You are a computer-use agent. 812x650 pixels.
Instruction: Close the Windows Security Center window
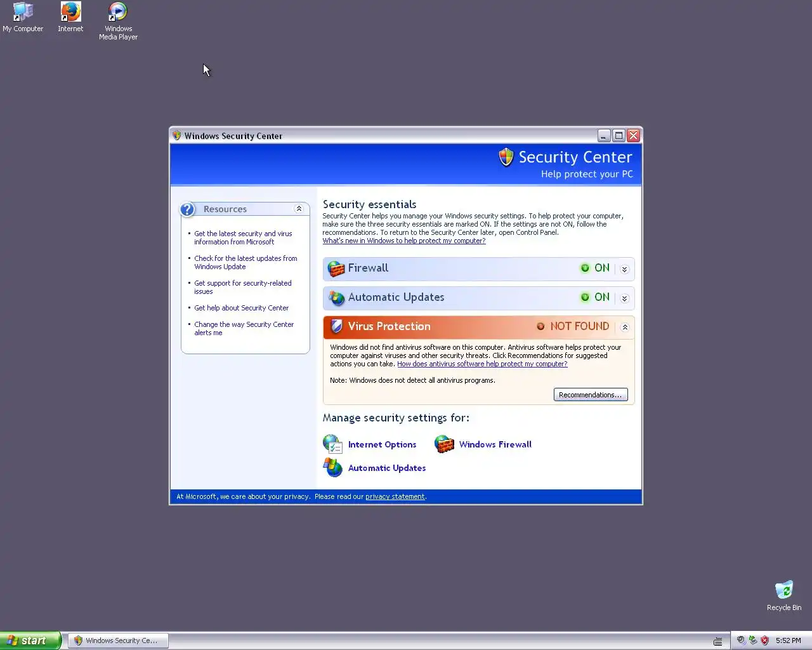coord(633,135)
